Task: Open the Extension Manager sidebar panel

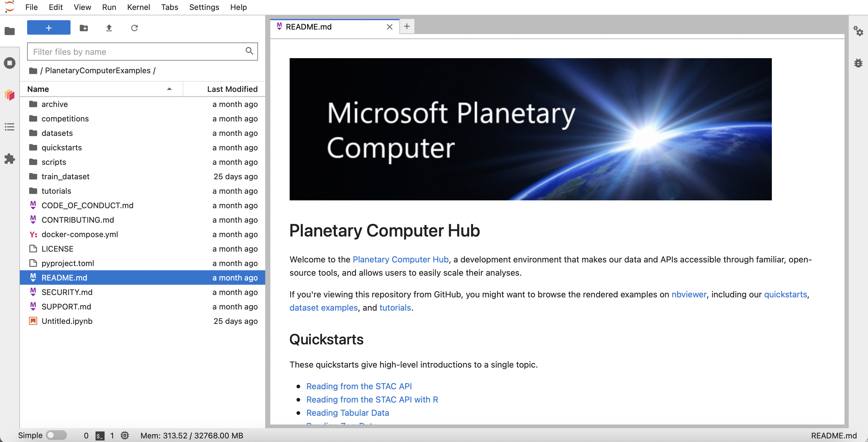Action: click(10, 159)
